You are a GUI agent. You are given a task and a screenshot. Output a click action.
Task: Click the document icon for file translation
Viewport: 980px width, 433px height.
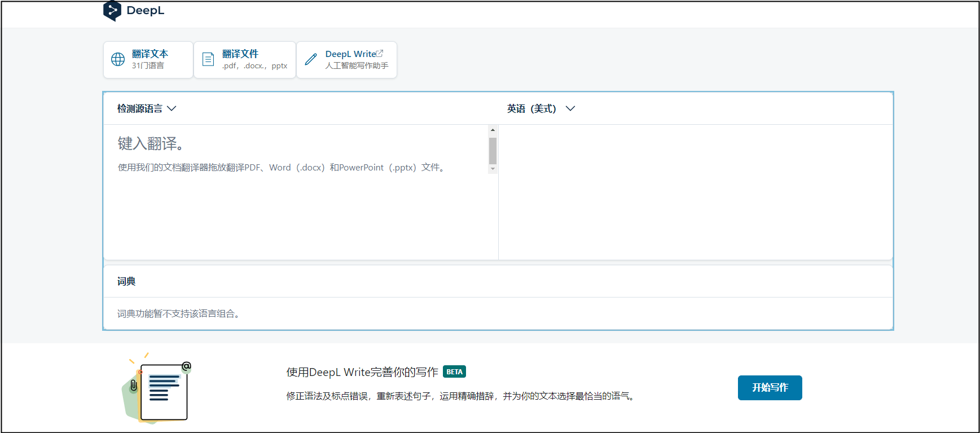[x=208, y=59]
